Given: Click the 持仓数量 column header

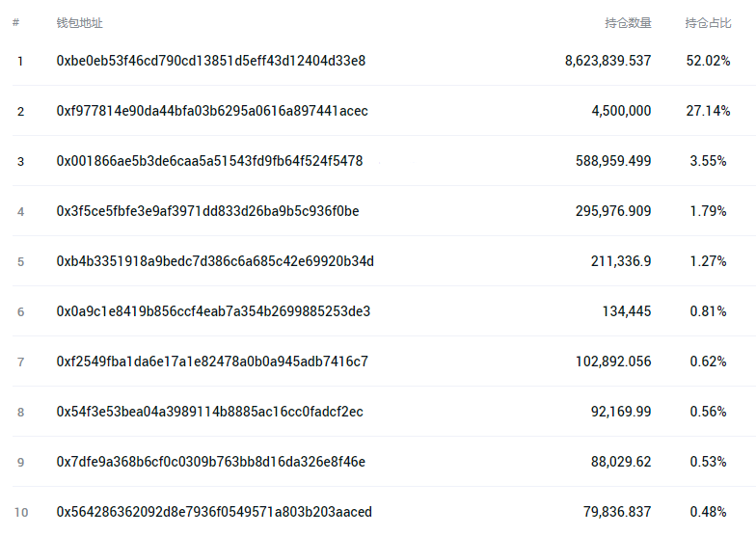Looking at the screenshot, I should (629, 23).
